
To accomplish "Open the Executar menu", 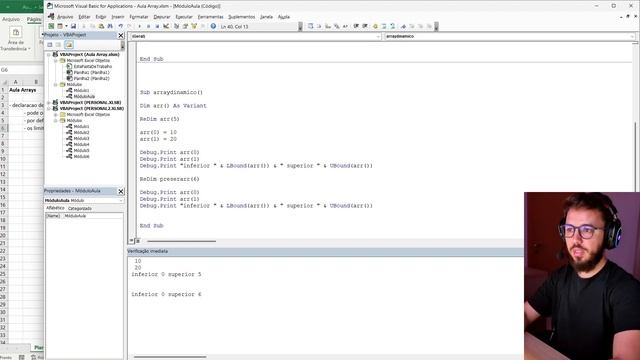I will tap(184, 17).
